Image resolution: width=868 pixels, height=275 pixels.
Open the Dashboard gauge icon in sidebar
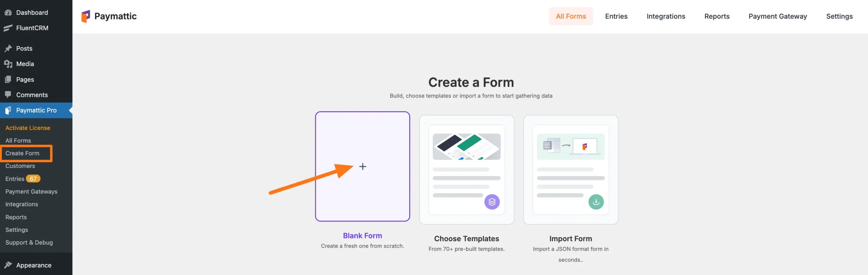(x=8, y=12)
